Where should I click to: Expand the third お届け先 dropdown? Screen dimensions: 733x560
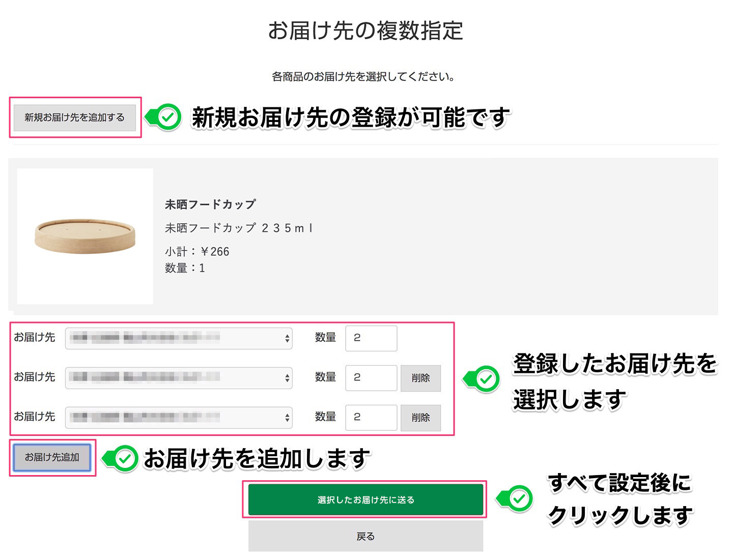(178, 418)
